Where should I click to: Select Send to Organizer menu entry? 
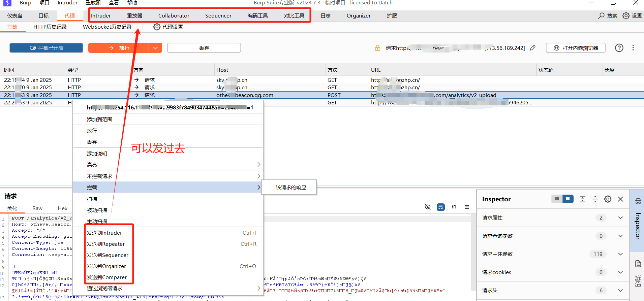coord(168,266)
